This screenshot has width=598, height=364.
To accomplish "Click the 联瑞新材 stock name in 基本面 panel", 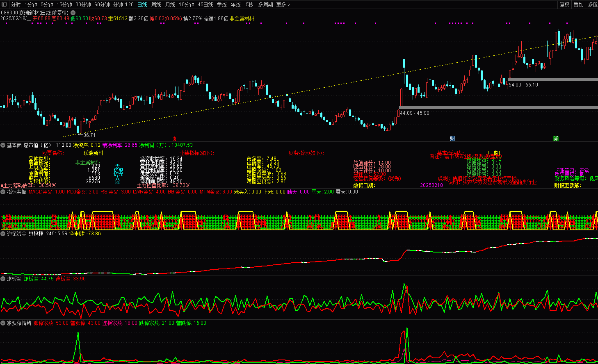I will (x=94, y=153).
